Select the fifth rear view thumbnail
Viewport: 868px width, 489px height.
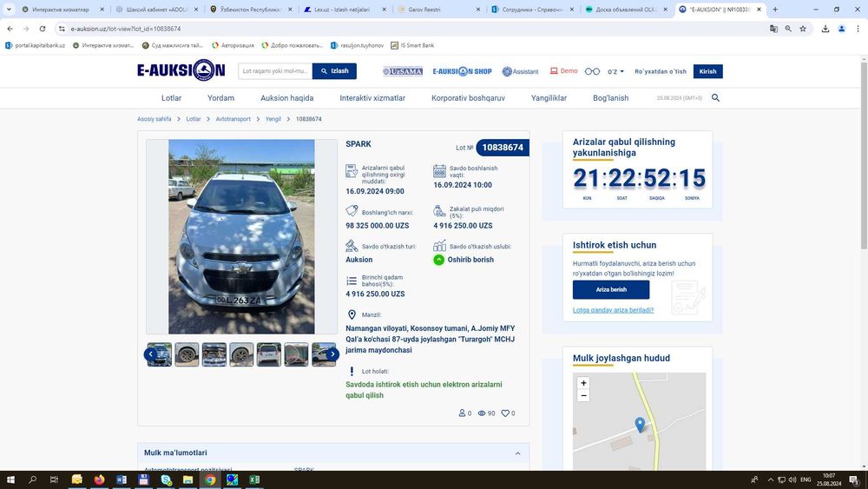point(268,354)
